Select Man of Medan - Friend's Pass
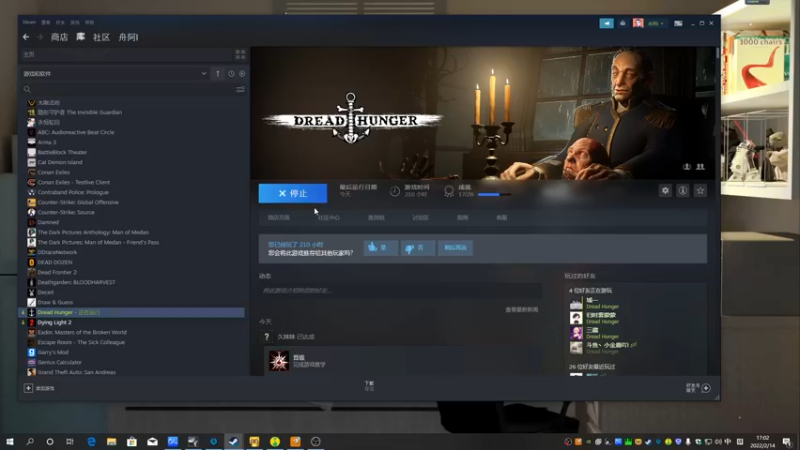The height and width of the screenshot is (450, 800). pos(98,242)
